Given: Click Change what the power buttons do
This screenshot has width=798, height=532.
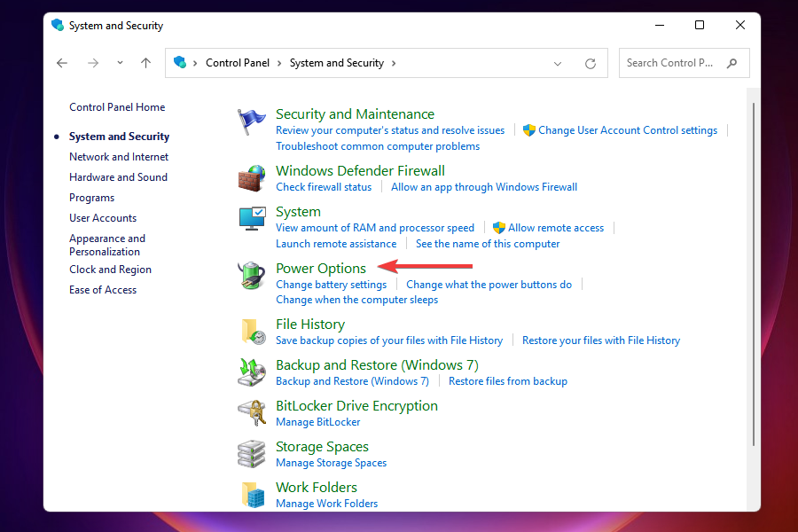Looking at the screenshot, I should (x=489, y=285).
